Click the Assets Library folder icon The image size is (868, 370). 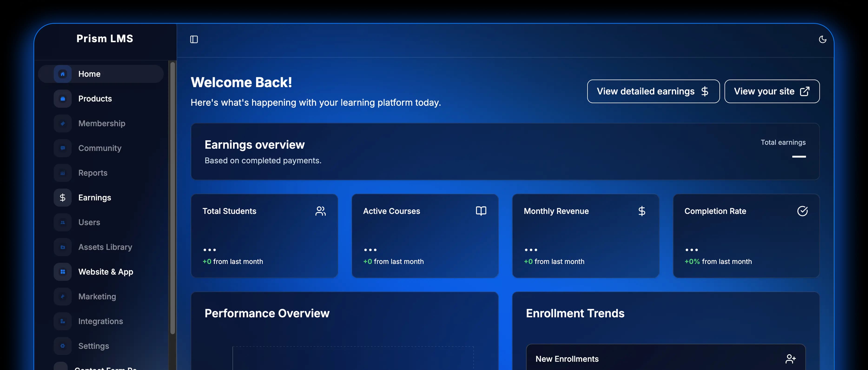coord(63,247)
